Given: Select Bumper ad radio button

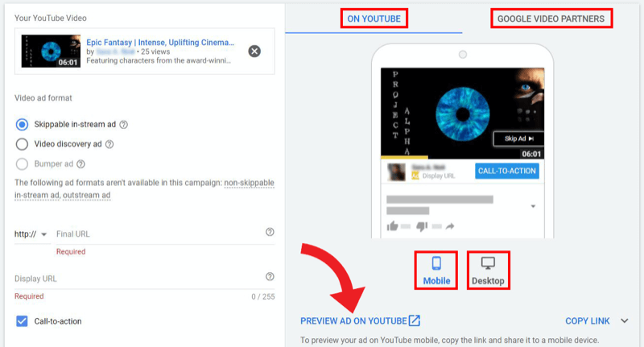Looking at the screenshot, I should coord(22,164).
